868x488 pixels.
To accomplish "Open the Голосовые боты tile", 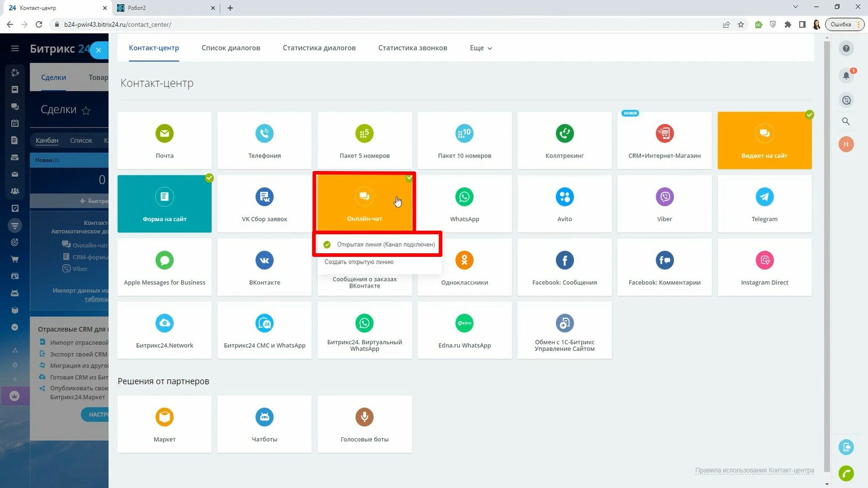I will pyautogui.click(x=365, y=424).
